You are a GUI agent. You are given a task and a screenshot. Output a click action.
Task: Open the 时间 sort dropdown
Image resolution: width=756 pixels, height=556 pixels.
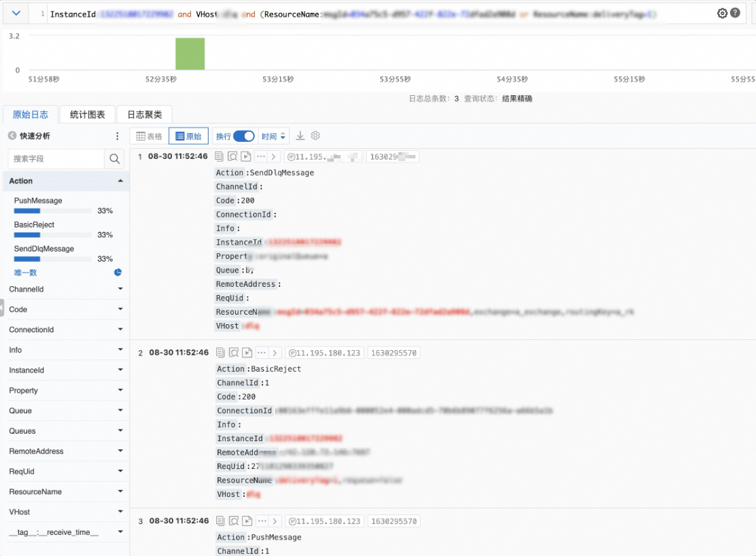(x=274, y=136)
